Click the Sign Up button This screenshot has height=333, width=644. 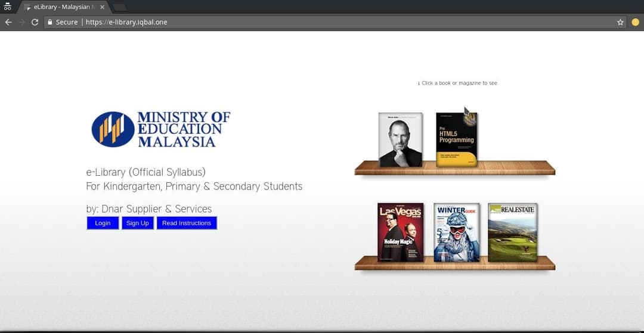[x=138, y=223]
